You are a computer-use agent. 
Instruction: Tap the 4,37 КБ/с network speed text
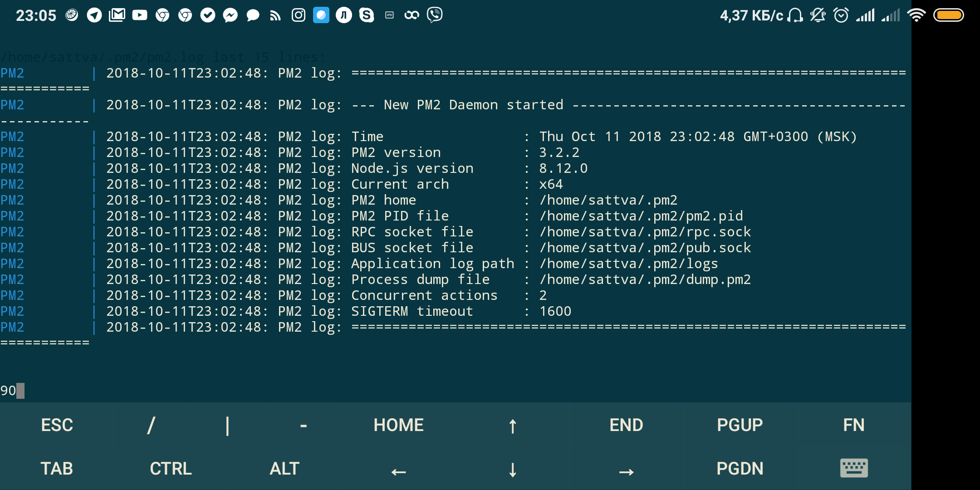tap(751, 15)
